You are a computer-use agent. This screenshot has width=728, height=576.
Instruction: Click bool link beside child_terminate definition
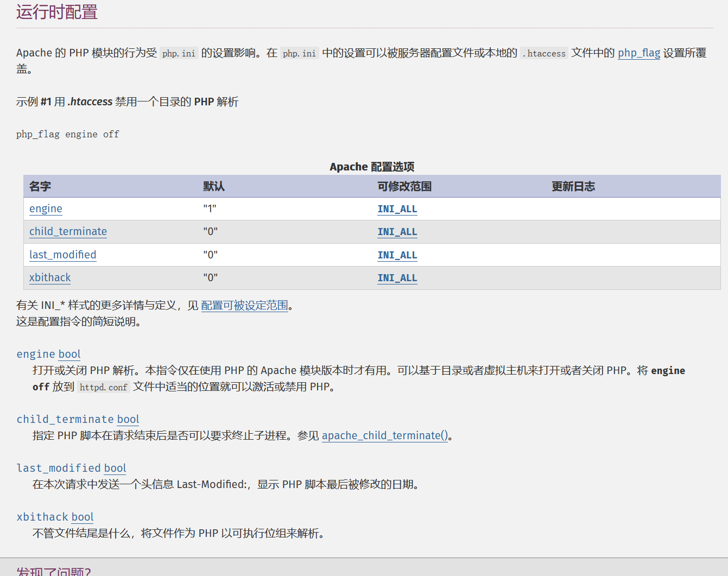128,419
